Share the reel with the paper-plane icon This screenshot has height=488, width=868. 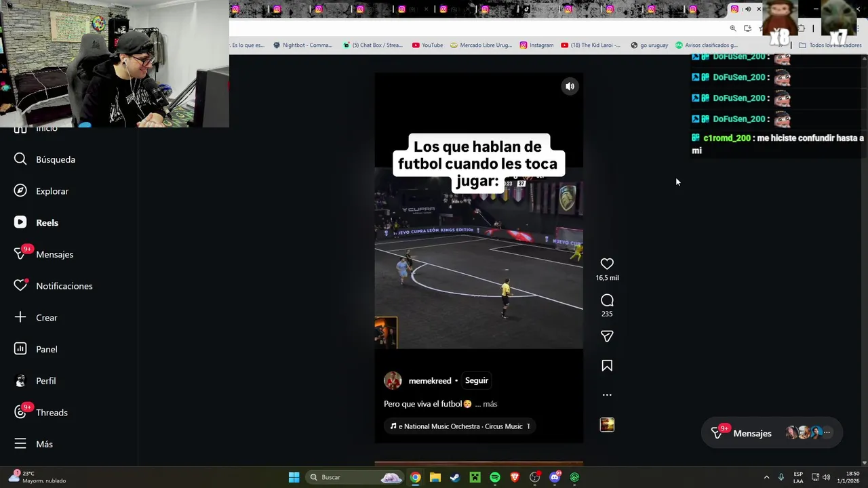point(607,336)
